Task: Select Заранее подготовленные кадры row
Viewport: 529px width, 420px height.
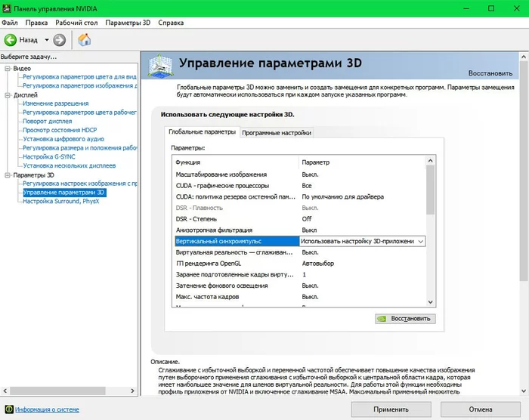Action: coord(299,275)
